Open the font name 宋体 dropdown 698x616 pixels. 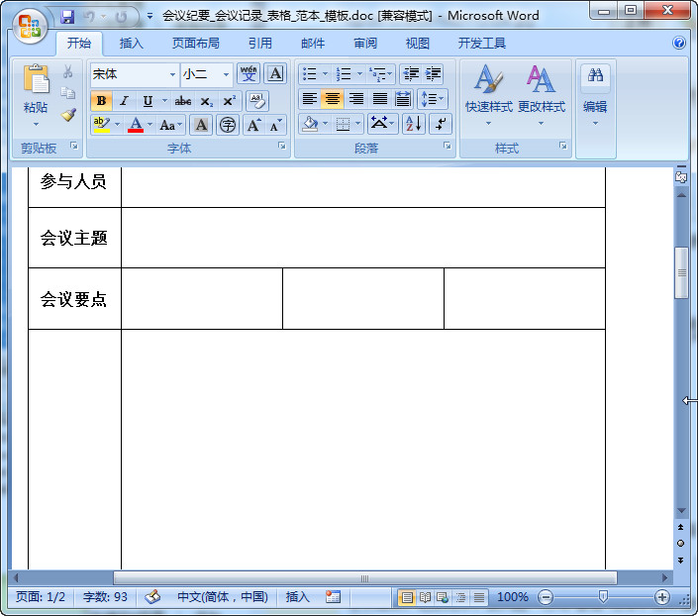coord(172,74)
